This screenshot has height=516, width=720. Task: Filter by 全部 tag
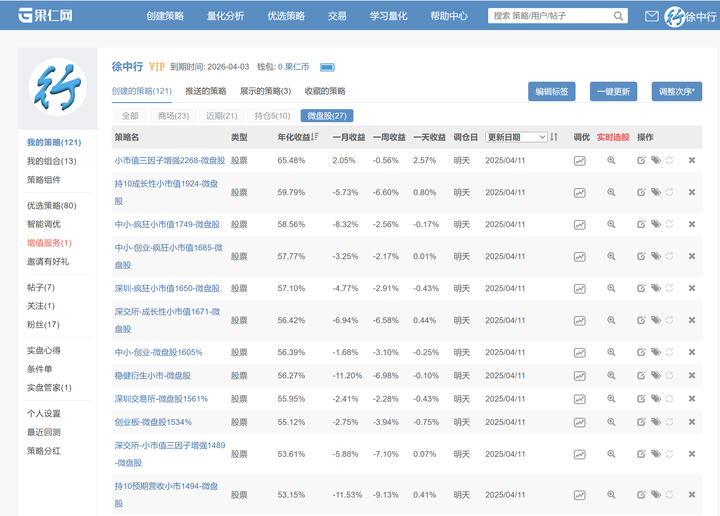tap(130, 116)
